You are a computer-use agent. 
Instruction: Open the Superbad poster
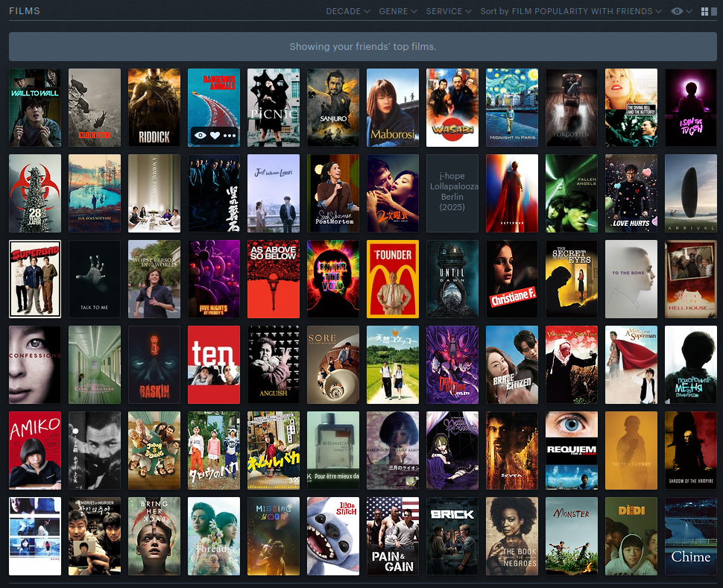click(35, 279)
